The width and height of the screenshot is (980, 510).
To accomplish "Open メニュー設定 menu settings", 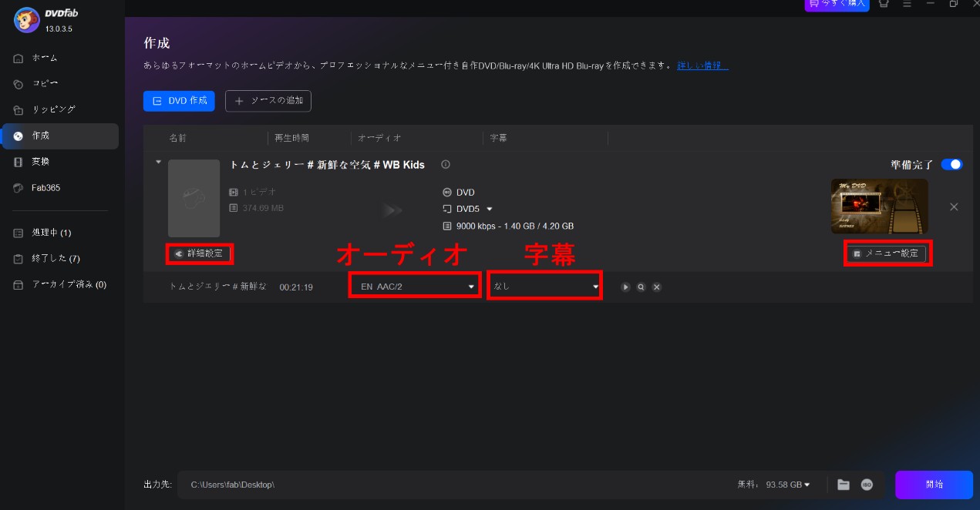I will coord(887,253).
